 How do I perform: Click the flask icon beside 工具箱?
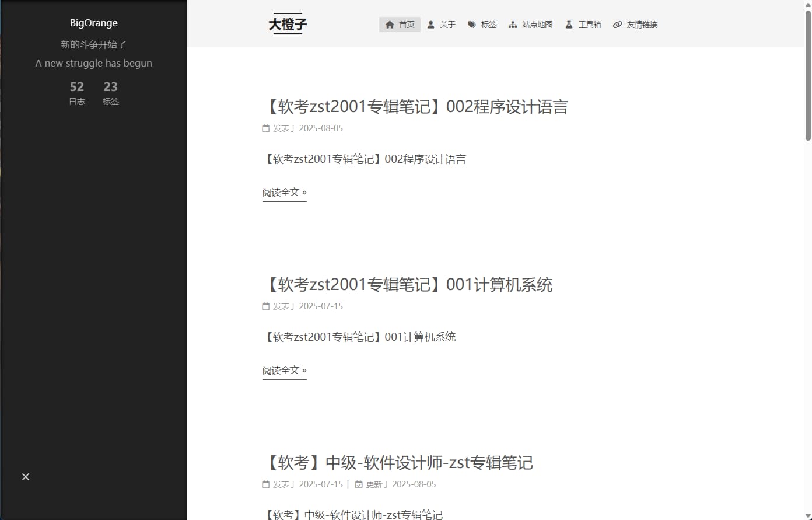coord(568,25)
